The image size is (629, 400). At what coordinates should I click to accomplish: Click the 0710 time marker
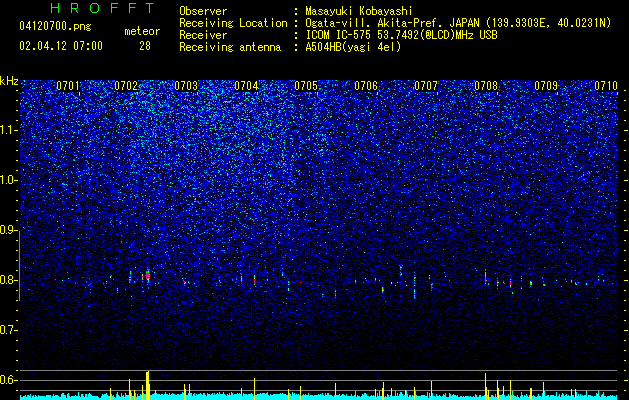[606, 85]
